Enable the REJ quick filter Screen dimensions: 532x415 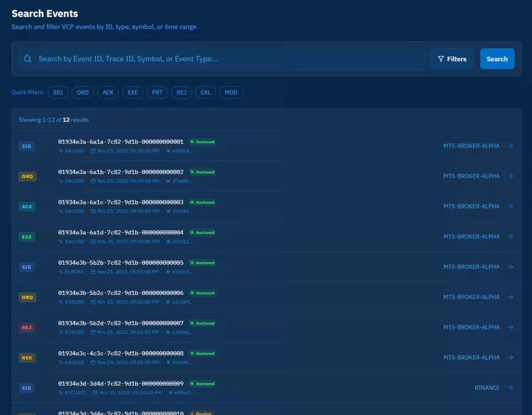[x=181, y=93]
